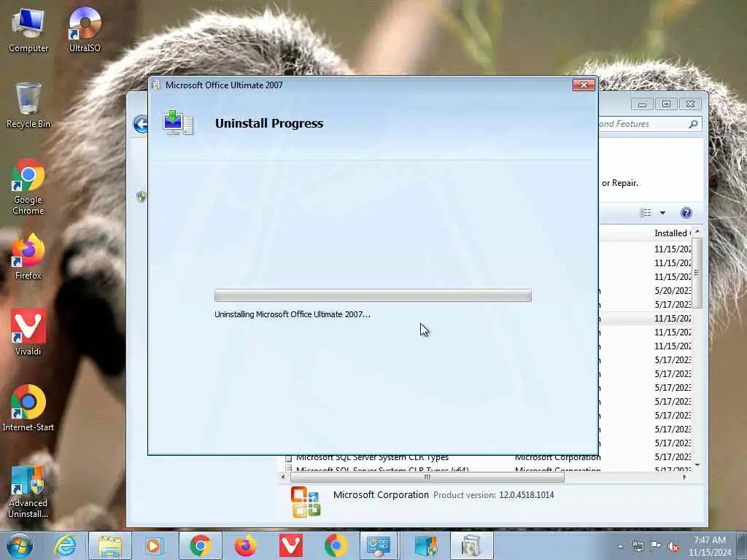Launch the Vivaldi desktop shortcut
747x560 pixels.
point(28,332)
